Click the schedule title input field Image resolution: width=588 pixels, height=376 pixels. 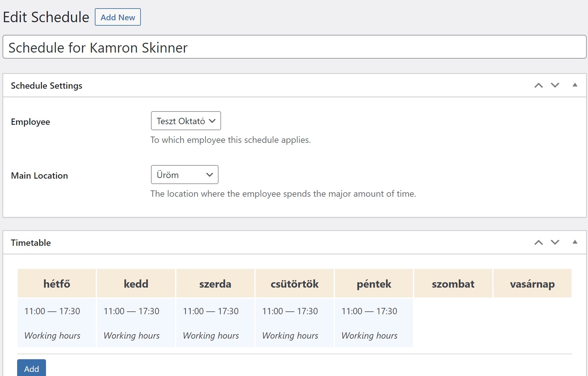click(x=294, y=47)
